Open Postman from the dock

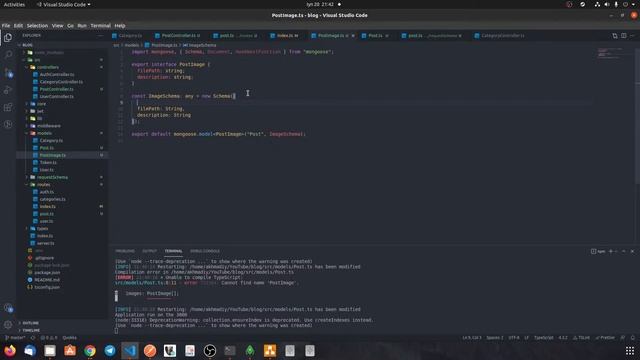pos(150,351)
